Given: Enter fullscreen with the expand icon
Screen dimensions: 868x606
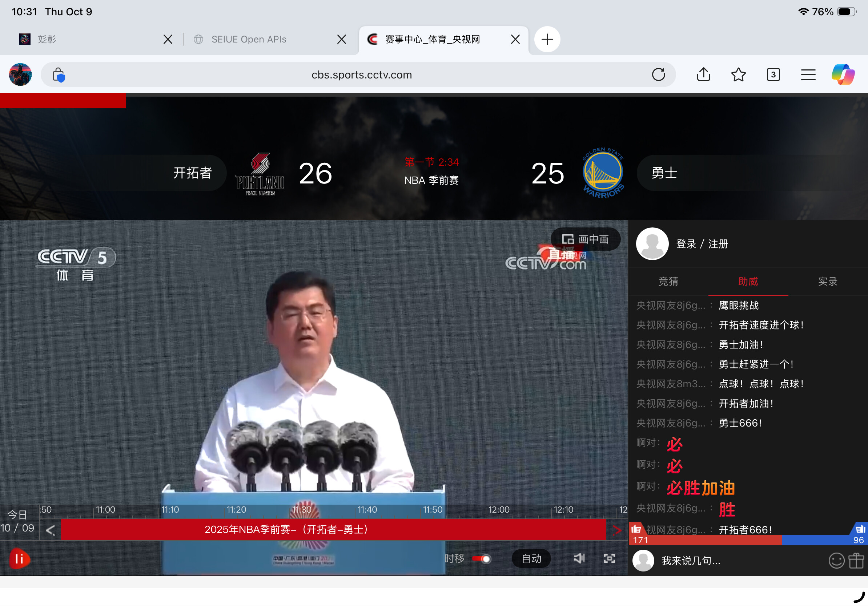Looking at the screenshot, I should 609,558.
